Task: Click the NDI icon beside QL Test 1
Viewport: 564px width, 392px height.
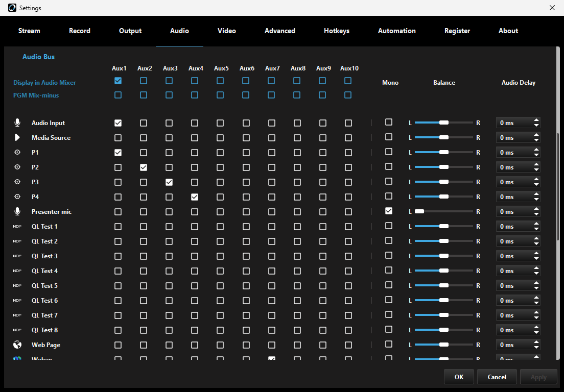Action: tap(17, 226)
